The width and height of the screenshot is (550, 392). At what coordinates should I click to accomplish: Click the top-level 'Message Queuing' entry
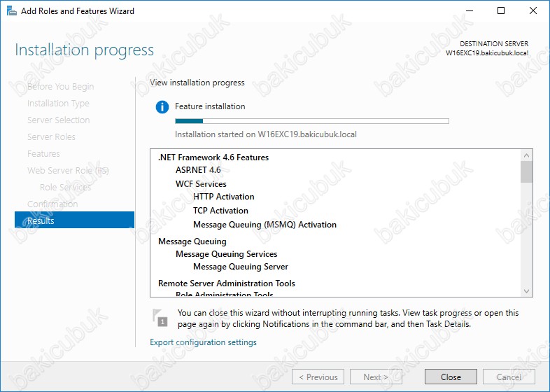coord(192,241)
